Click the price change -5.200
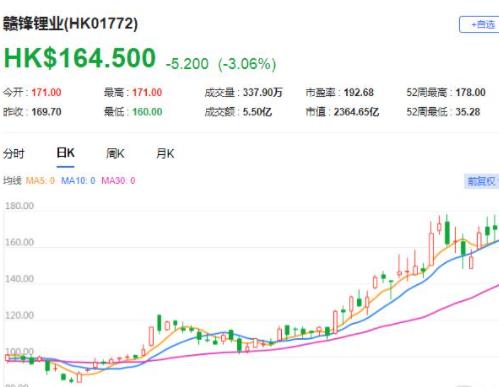This screenshot has height=387, width=499. 187,64
